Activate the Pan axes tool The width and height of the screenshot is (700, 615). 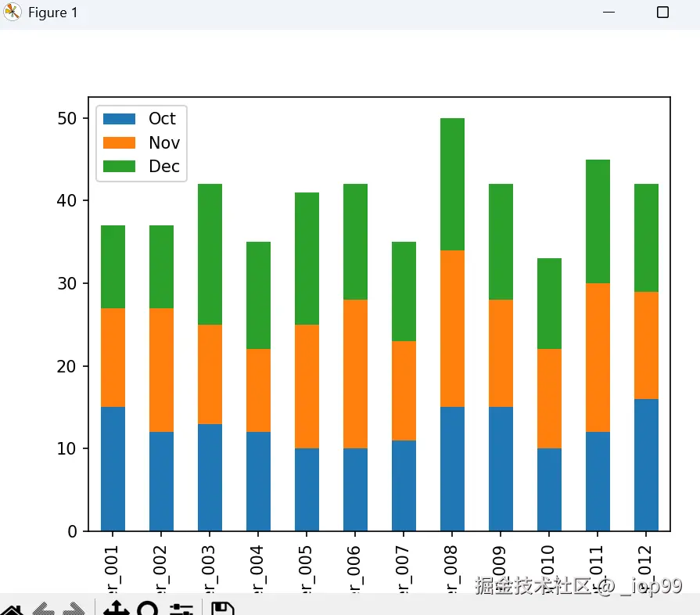(116, 609)
